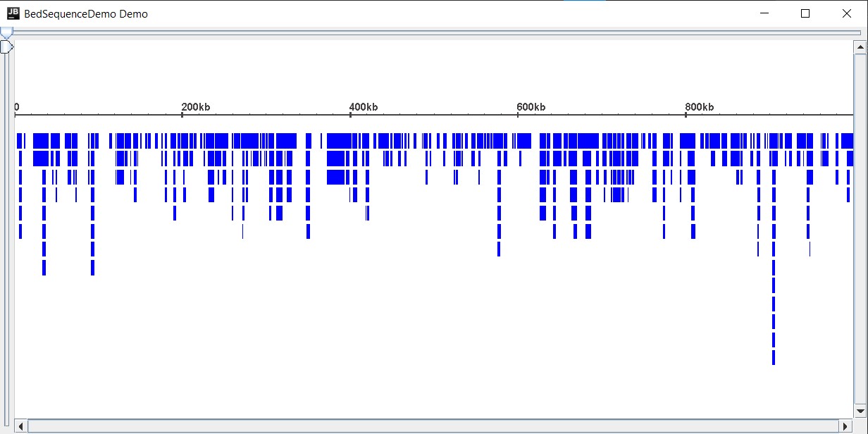
Task: Select the lowest blue feature in tall column
Action: tap(774, 358)
